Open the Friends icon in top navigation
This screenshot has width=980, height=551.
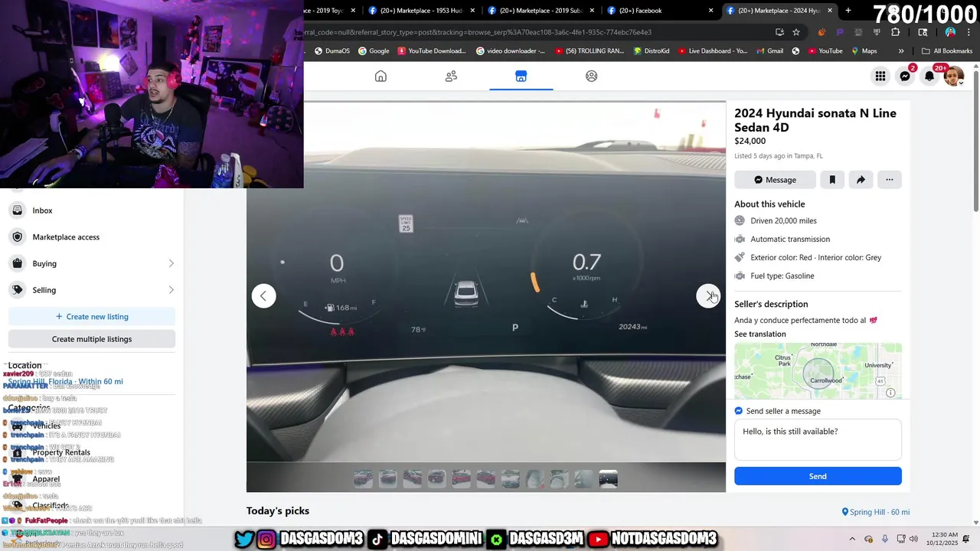pyautogui.click(x=451, y=76)
